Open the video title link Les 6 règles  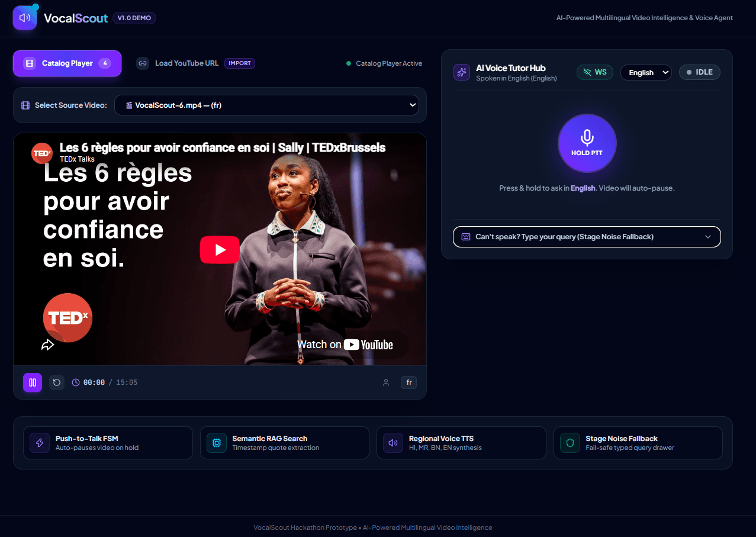point(223,147)
